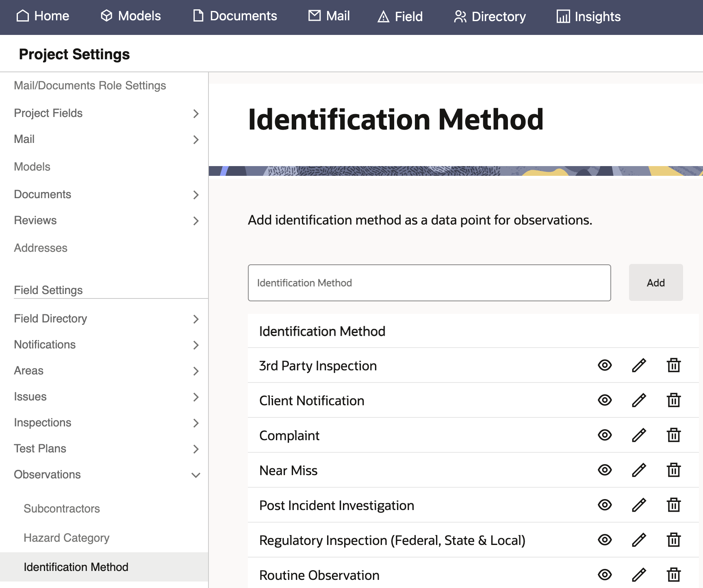This screenshot has width=703, height=588.
Task: Edit Post Incident Investigation entry
Action: click(x=639, y=505)
